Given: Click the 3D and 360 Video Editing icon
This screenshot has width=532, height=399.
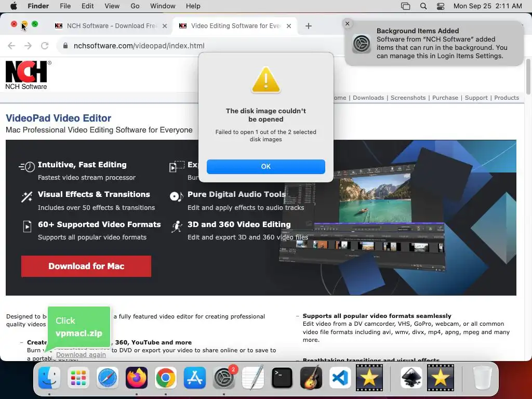Looking at the screenshot, I should pyautogui.click(x=177, y=227).
